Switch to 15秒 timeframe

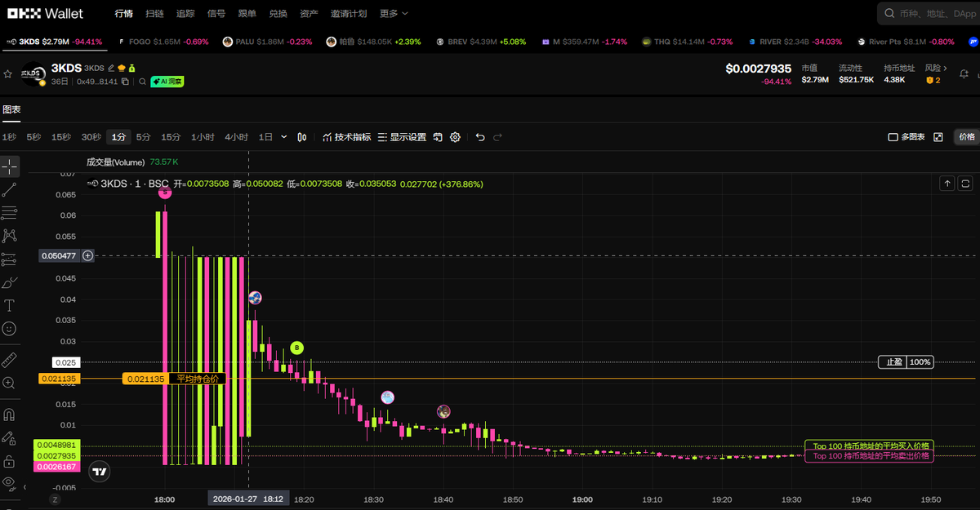pos(61,137)
